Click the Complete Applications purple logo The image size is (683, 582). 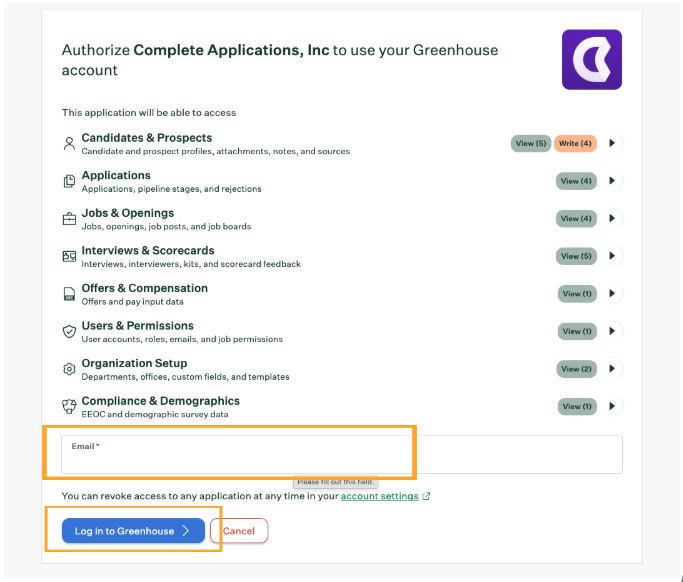592,60
